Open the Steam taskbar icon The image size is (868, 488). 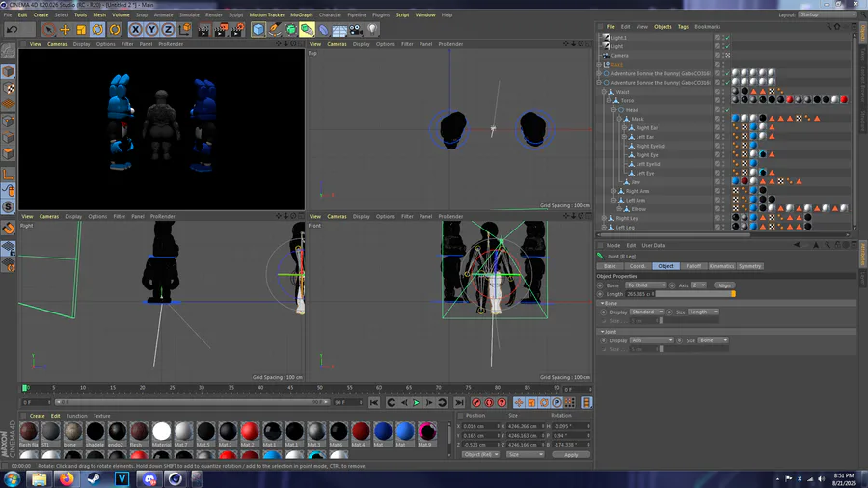point(94,478)
